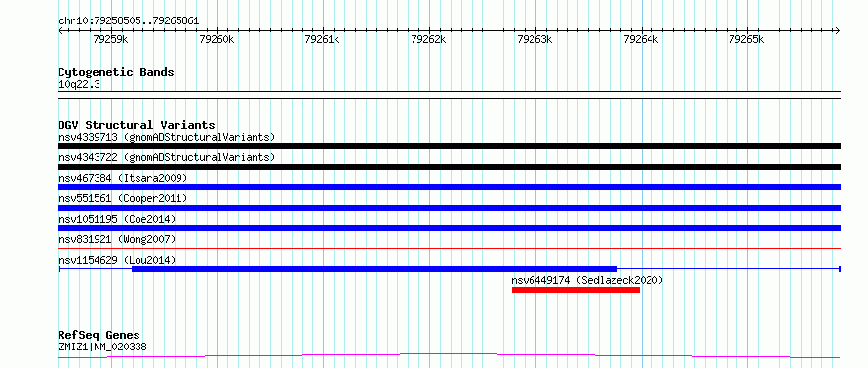The height and width of the screenshot is (368, 868).
Task: Click the 79259k ruler tick label
Action: pos(111,39)
